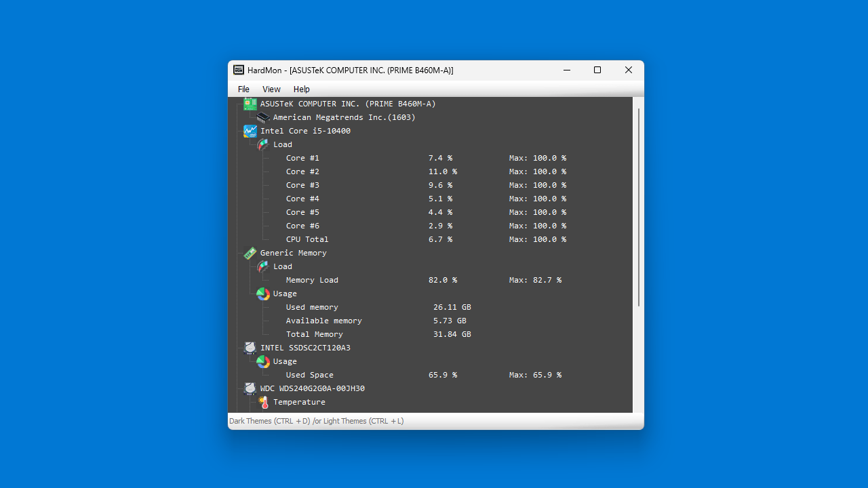This screenshot has height=488, width=868.
Task: Select the Usage node under INTEL SSDSC2CT120A3
Action: click(285, 361)
